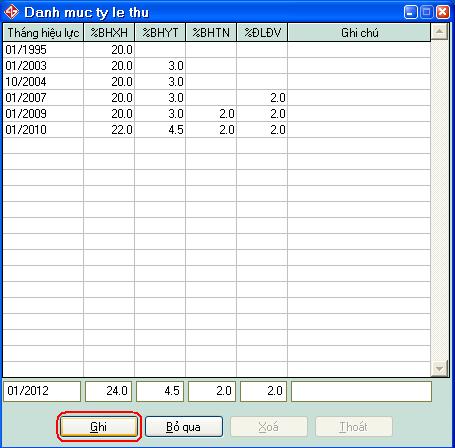The image size is (455, 448).
Task: Focus the BHXH input showing 24.0
Action: click(x=109, y=391)
